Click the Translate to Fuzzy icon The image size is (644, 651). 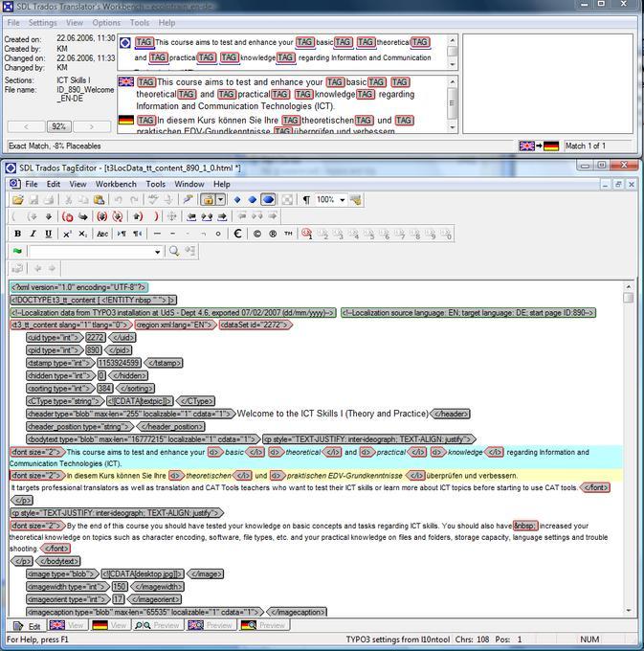coord(118,216)
